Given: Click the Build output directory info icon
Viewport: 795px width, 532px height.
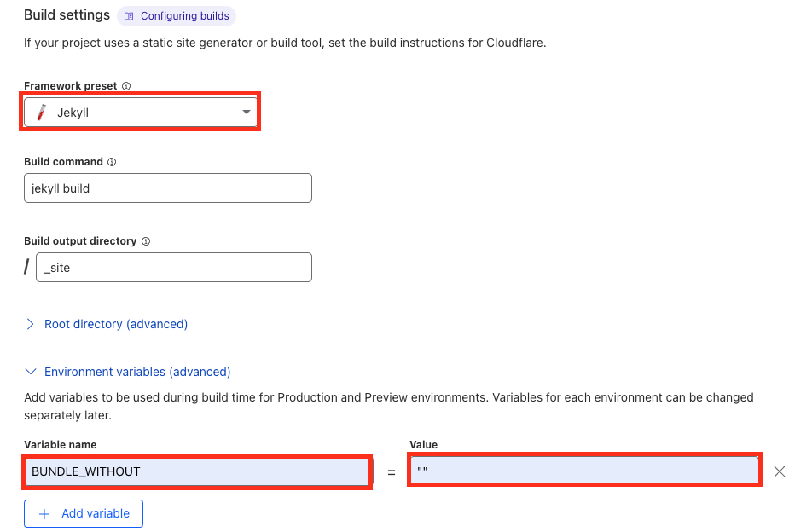Looking at the screenshot, I should tap(146, 241).
